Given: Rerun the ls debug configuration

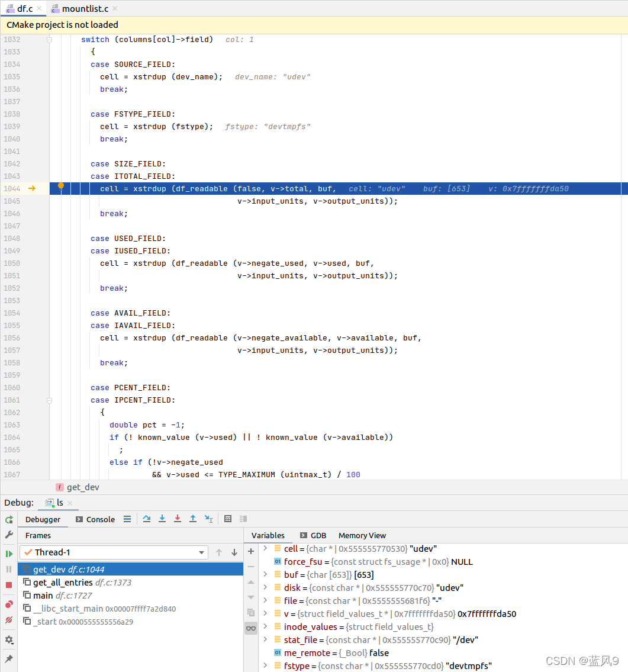Looking at the screenshot, I should coord(9,519).
